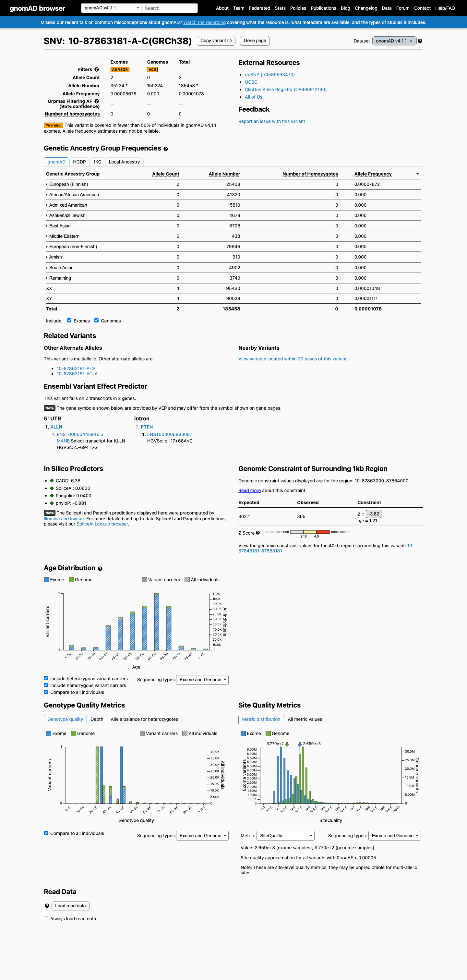Viewport: 467px width, 980px height.
Task: Click the Genome legend swatch in Age Distribution
Action: pos(71,580)
